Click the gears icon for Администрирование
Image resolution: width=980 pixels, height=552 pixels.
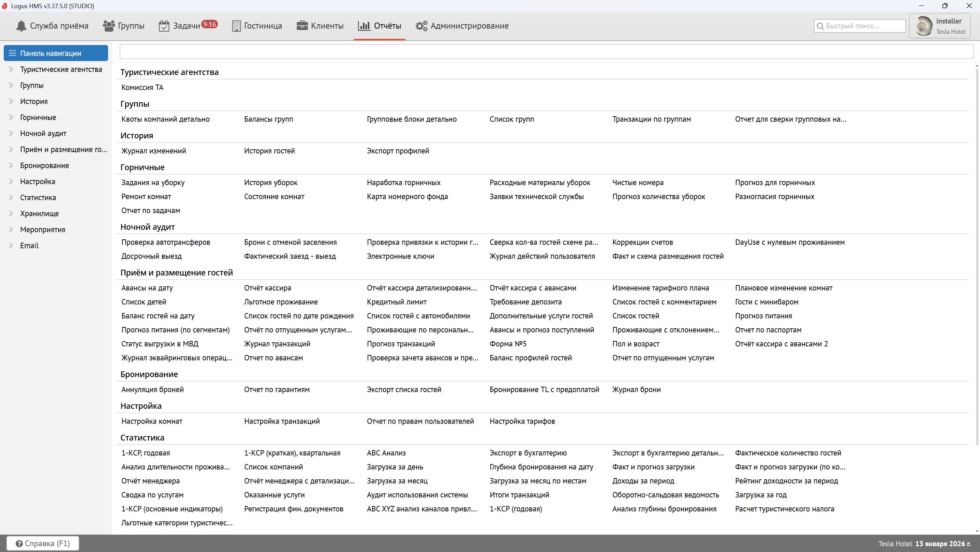tap(421, 26)
